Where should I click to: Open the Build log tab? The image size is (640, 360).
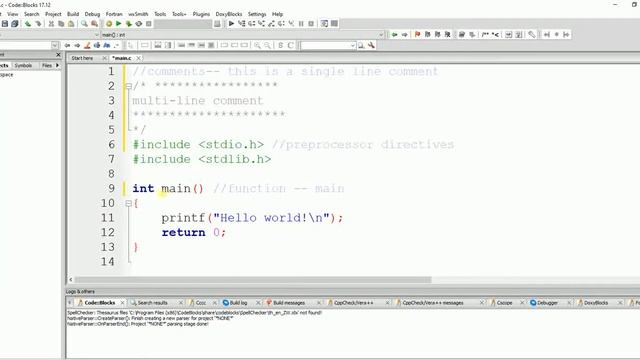(238, 303)
